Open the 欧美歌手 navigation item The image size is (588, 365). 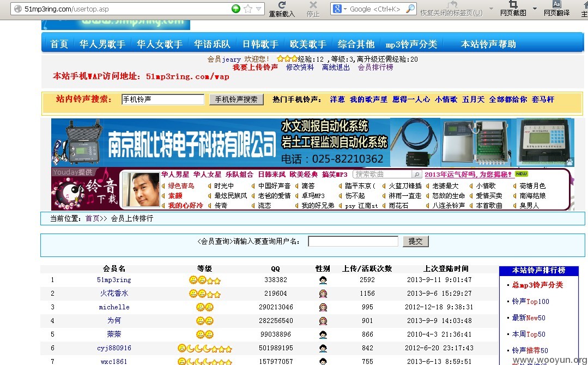coord(308,44)
